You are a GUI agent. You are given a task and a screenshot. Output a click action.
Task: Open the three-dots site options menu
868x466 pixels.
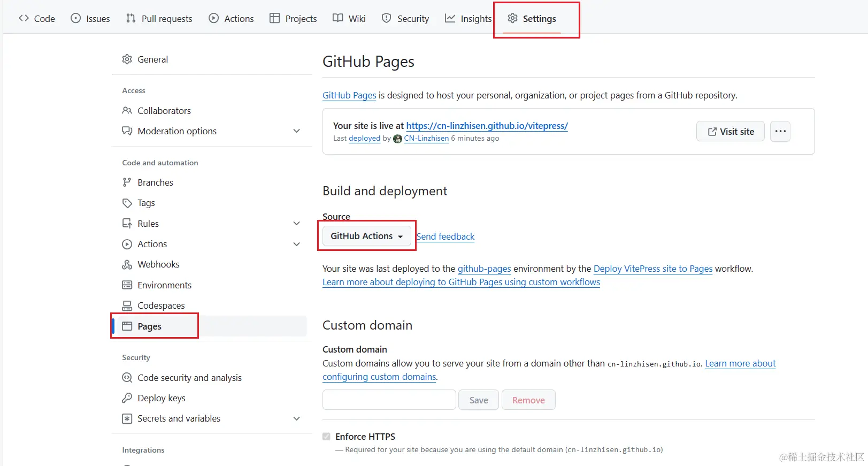tap(780, 131)
